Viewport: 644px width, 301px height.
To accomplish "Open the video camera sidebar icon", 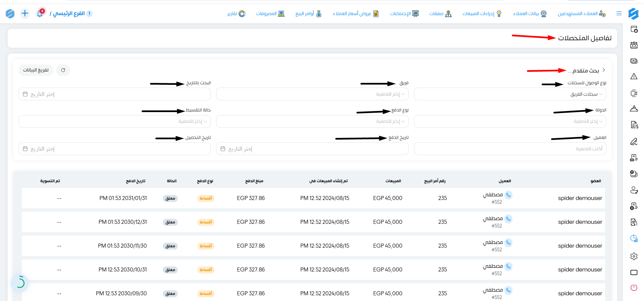I will (634, 93).
